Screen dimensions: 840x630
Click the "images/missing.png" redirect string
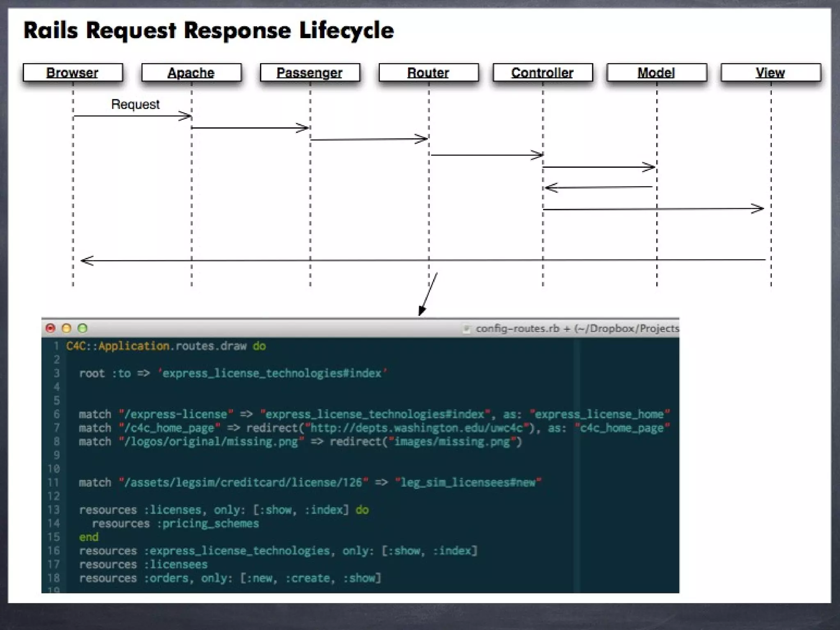click(452, 442)
